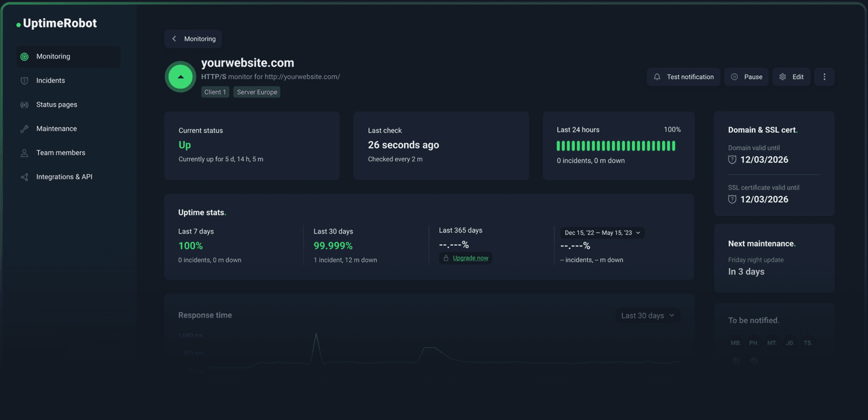Select Incidents from the sidebar menu

[51, 81]
